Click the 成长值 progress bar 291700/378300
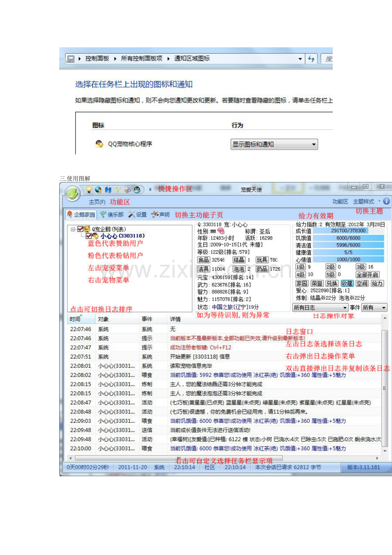Image resolution: width=392 pixels, height=555 pixels. tap(349, 231)
